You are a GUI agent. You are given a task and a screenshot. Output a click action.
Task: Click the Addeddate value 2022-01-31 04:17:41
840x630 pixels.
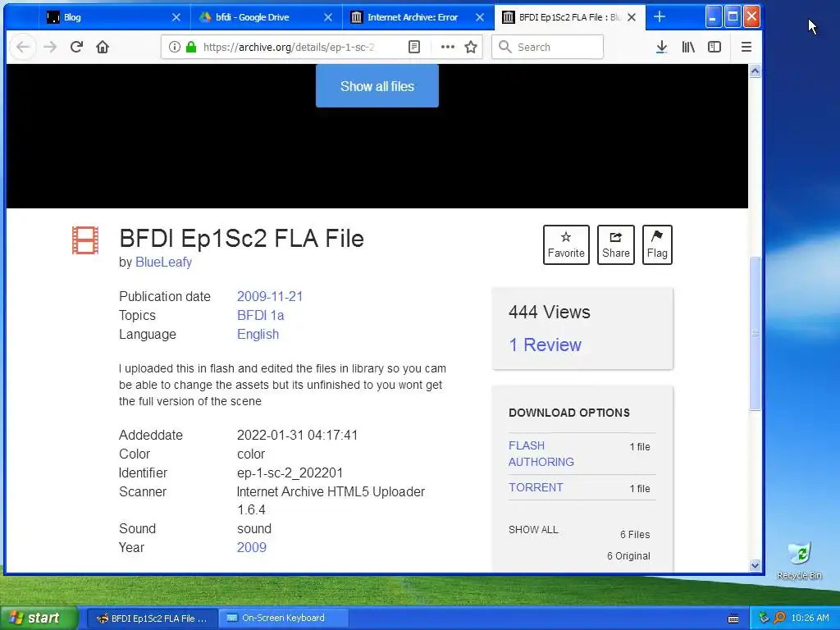point(297,435)
